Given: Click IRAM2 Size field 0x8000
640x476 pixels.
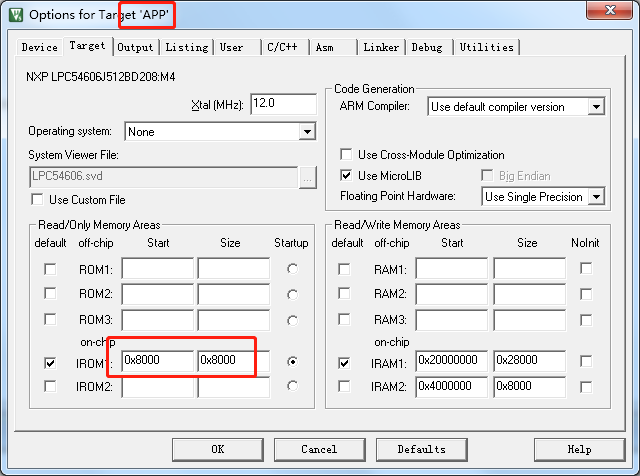Looking at the screenshot, I should pos(529,387).
